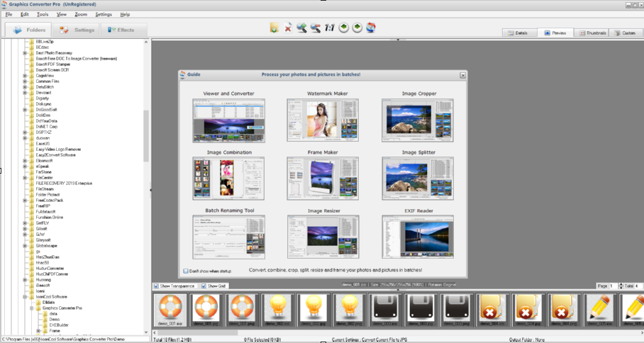Check Don't show when startup
Screen dimensions: 644x343
[x=186, y=271]
